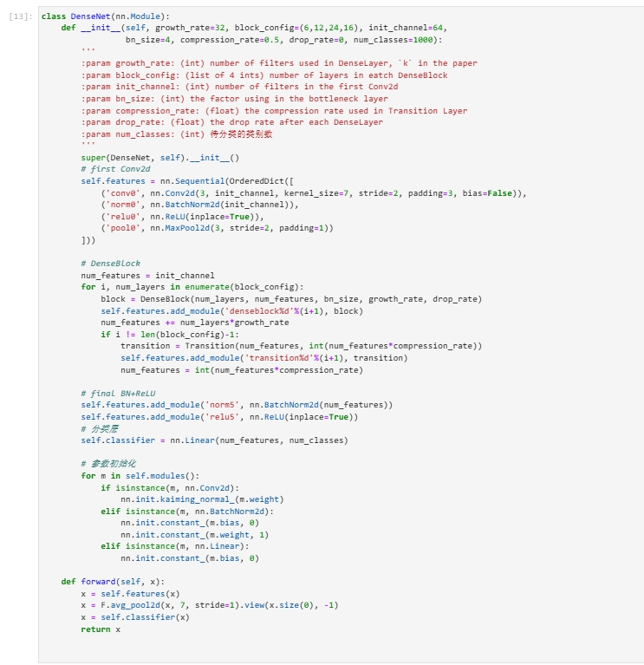Screen dimensions: 644x665
Task: Click 'num_features = int(num_features*compression_rate)' line
Action: pos(242,370)
